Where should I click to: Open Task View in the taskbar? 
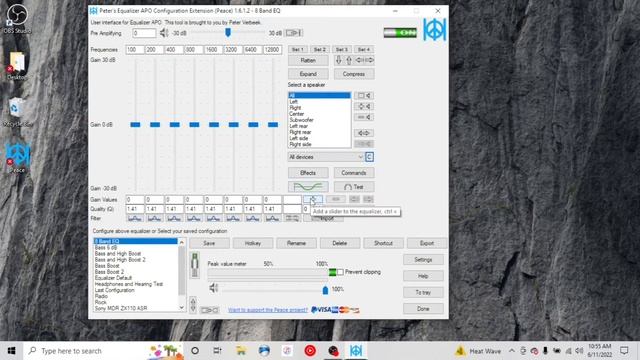tap(217, 351)
